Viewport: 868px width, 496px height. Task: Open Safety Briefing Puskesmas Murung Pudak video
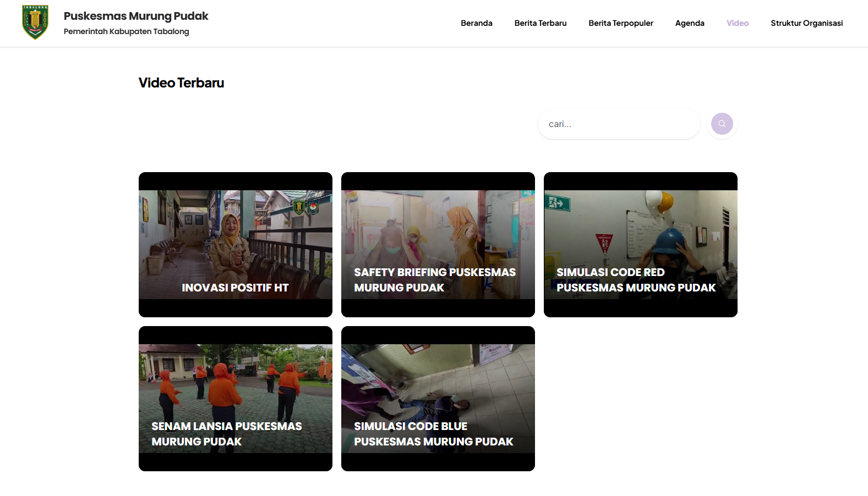[x=438, y=245]
